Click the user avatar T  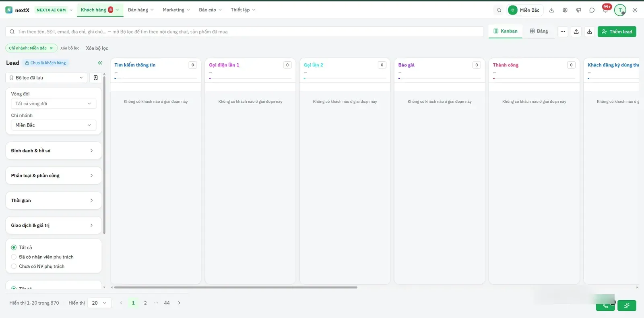point(620,10)
